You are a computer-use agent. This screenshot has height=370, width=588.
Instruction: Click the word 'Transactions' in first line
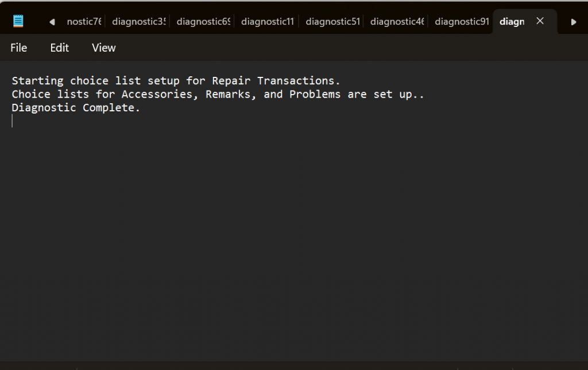[x=296, y=80]
